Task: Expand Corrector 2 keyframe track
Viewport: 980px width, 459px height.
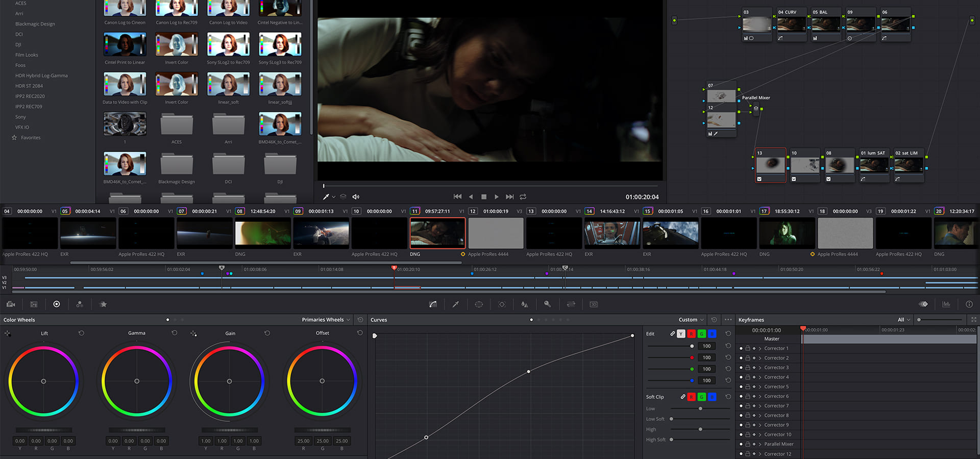Action: (760, 358)
